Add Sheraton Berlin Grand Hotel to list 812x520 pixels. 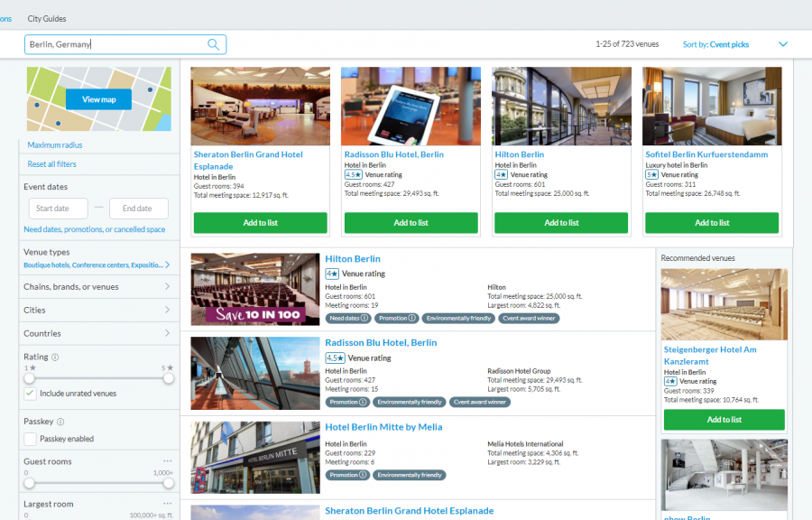click(261, 223)
